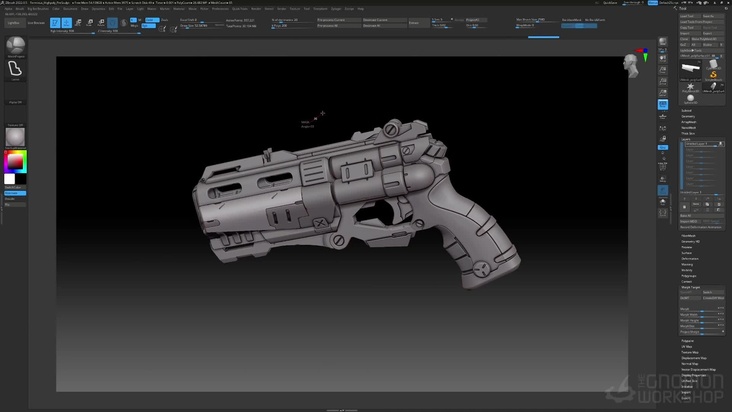Click QuickSave in title bar
The image size is (732, 412).
[610, 3]
